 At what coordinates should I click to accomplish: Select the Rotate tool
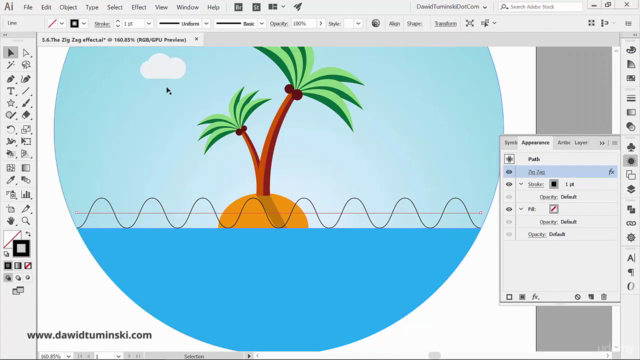pyautogui.click(x=11, y=129)
